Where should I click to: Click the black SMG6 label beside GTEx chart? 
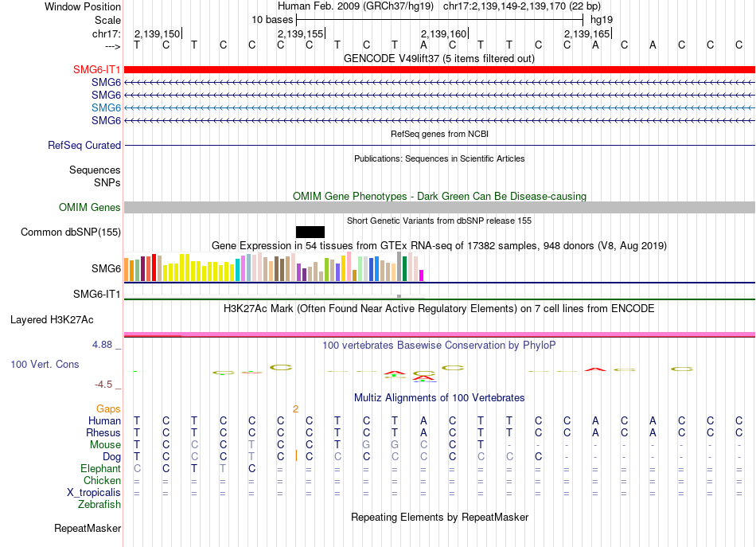(106, 268)
